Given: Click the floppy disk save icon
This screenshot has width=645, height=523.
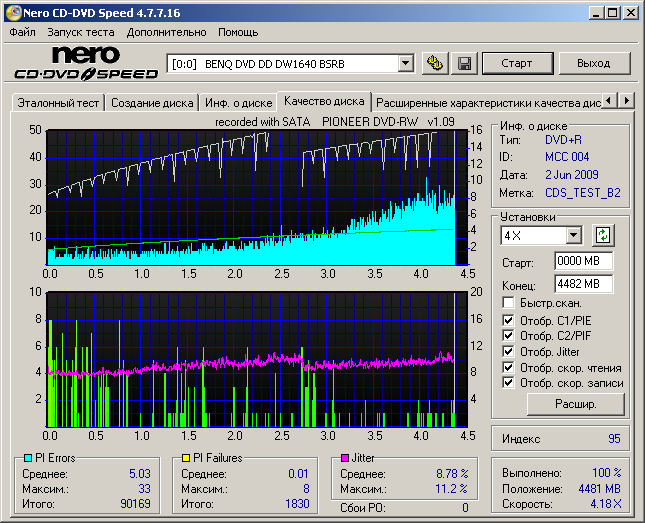Looking at the screenshot, I should coord(464,64).
